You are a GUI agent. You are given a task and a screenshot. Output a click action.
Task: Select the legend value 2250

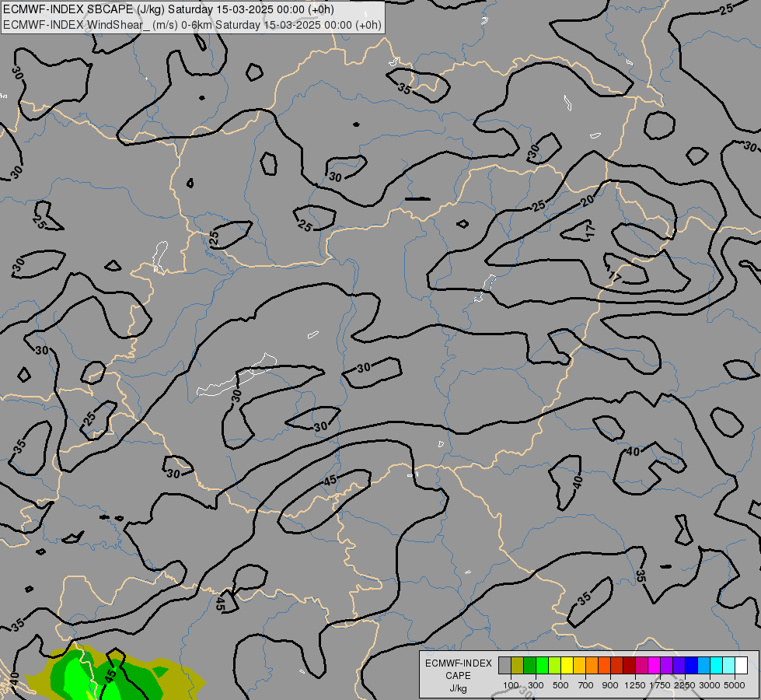pyautogui.click(x=684, y=685)
